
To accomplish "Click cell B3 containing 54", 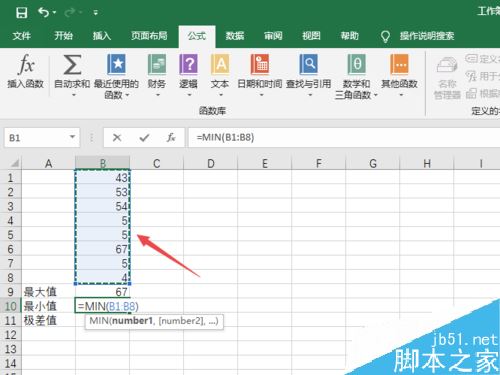I will point(103,206).
